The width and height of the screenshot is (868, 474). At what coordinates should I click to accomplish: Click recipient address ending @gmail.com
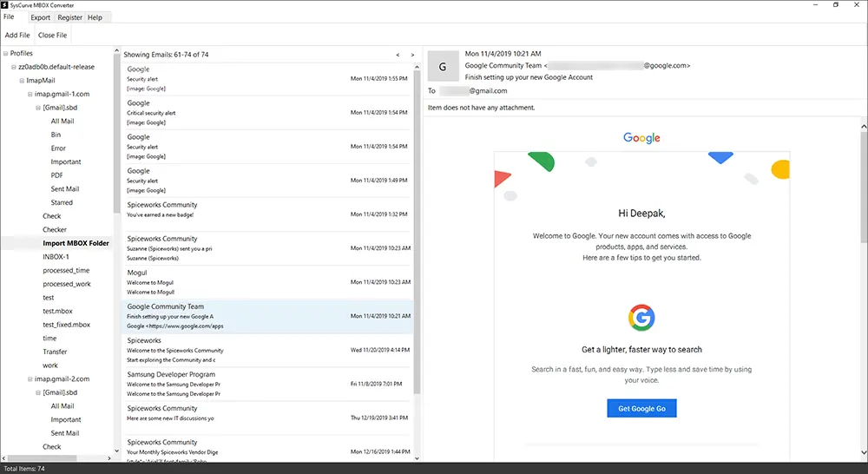click(473, 91)
